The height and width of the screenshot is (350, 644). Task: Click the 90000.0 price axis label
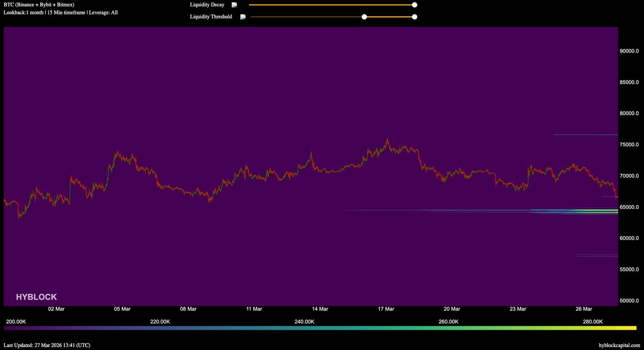click(630, 51)
